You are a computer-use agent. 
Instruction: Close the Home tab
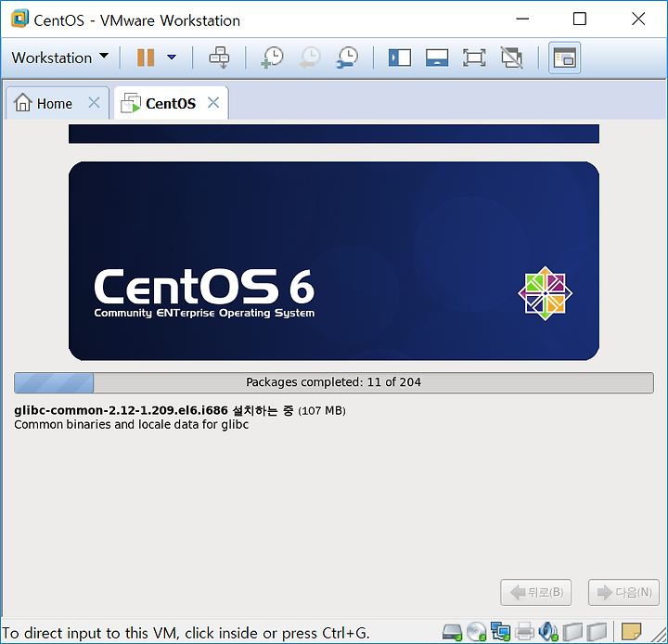(94, 103)
